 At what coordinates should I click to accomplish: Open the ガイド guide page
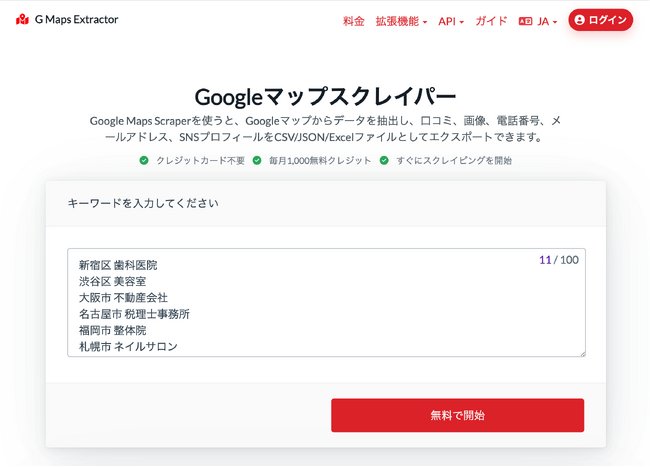pos(491,21)
